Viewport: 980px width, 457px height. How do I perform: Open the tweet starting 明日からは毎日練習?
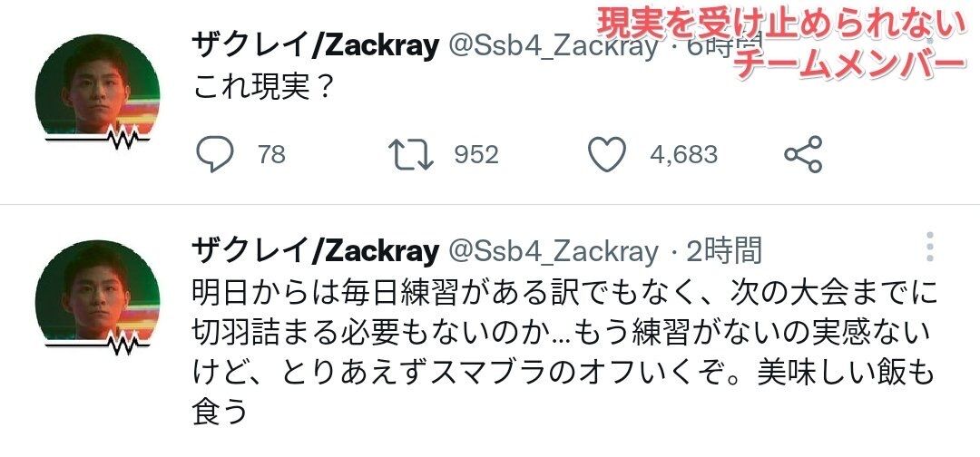tap(563, 352)
